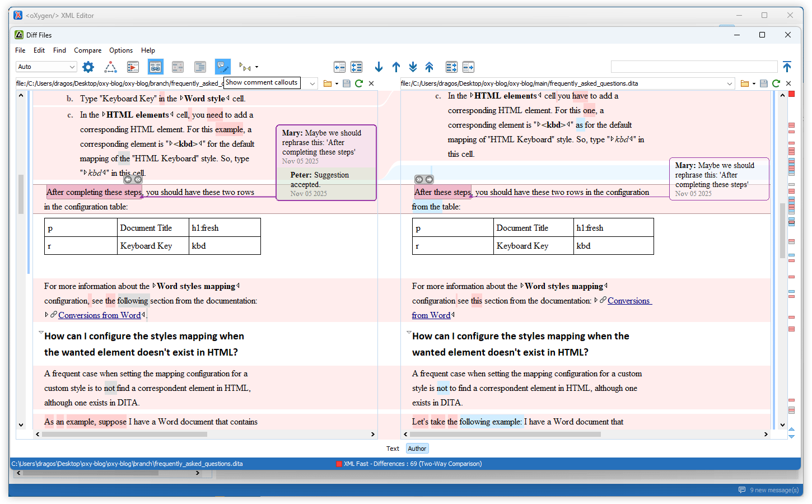Open the tags display mode dropdown arrow
Viewport: 812px width, 504px height.
pos(257,67)
